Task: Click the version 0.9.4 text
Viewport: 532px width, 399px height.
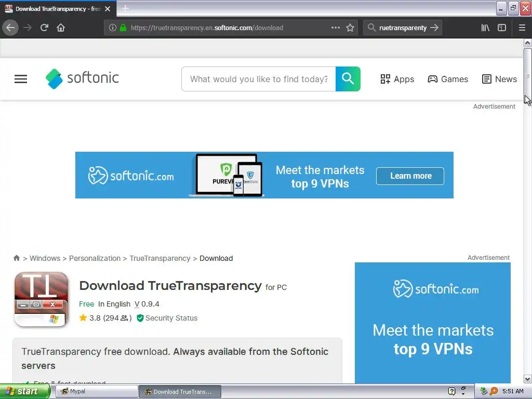Action: 147,304
